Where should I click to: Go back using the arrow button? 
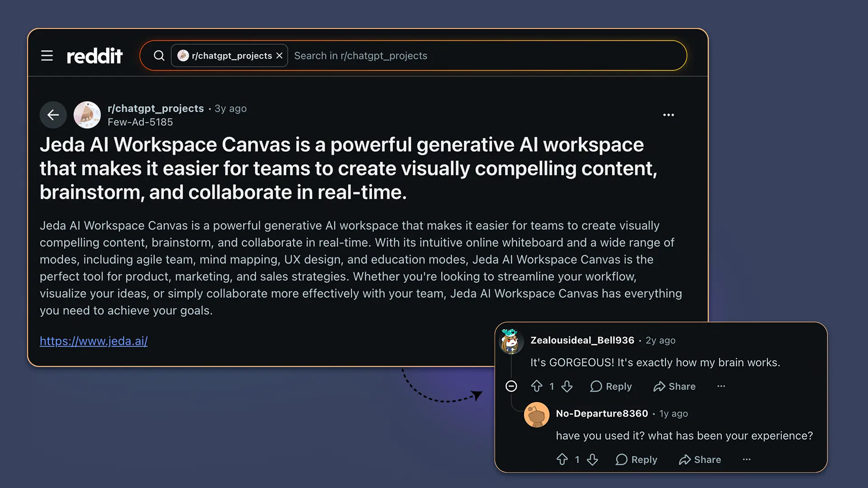point(53,115)
